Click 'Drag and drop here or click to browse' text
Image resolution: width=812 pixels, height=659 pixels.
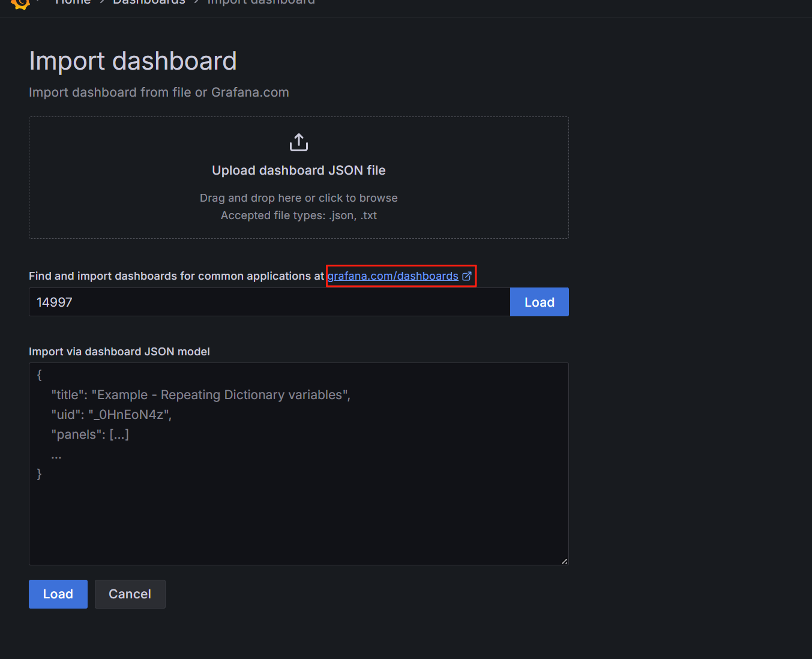pos(299,198)
